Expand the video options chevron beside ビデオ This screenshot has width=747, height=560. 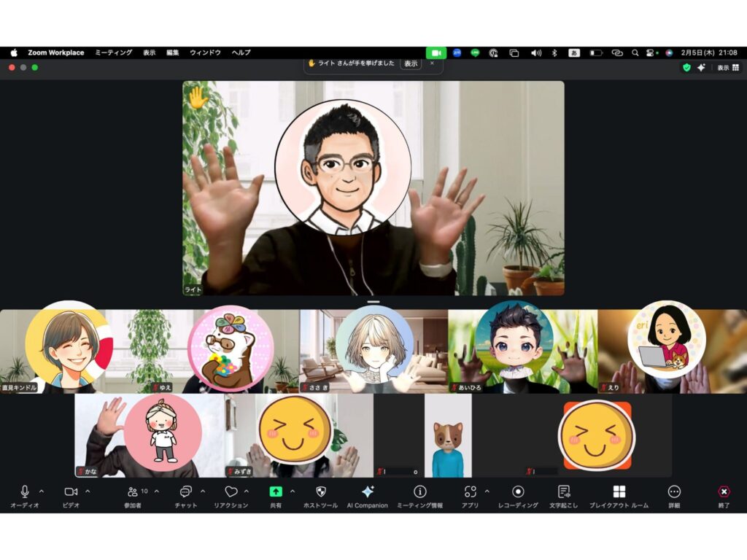88,491
